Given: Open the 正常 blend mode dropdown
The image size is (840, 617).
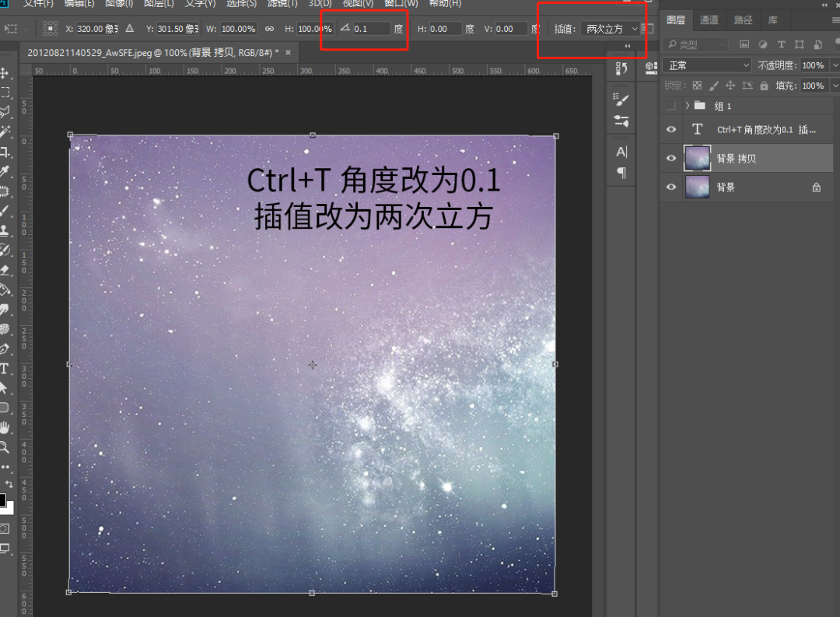Looking at the screenshot, I should [x=706, y=65].
